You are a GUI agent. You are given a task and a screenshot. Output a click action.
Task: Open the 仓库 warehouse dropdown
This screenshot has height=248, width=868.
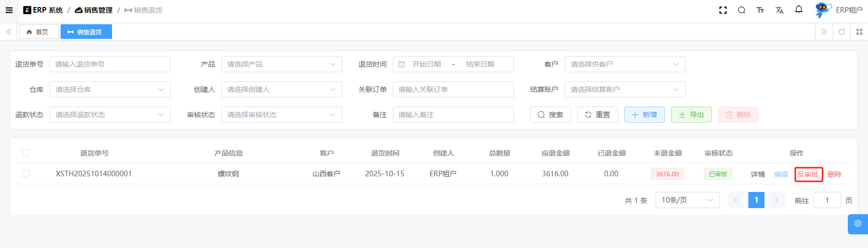[110, 89]
